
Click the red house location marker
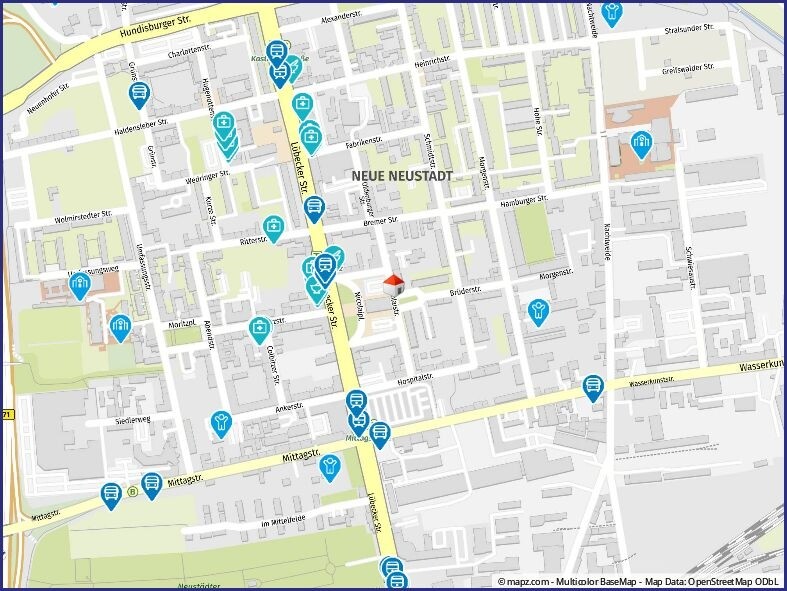[x=394, y=283]
